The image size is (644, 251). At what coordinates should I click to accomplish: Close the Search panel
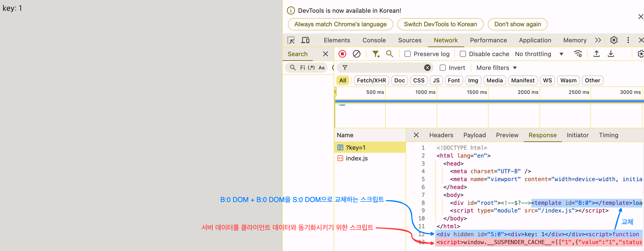(325, 54)
